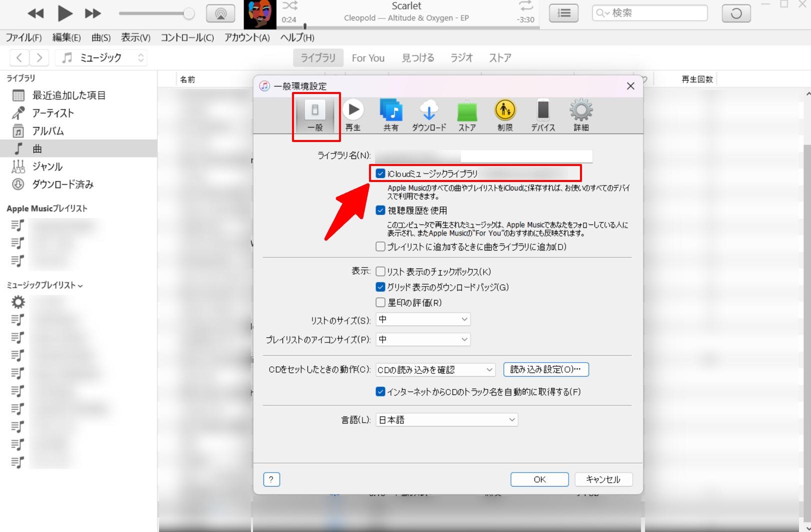
Task: Switch to the ストア tab in navigation
Action: click(x=500, y=58)
